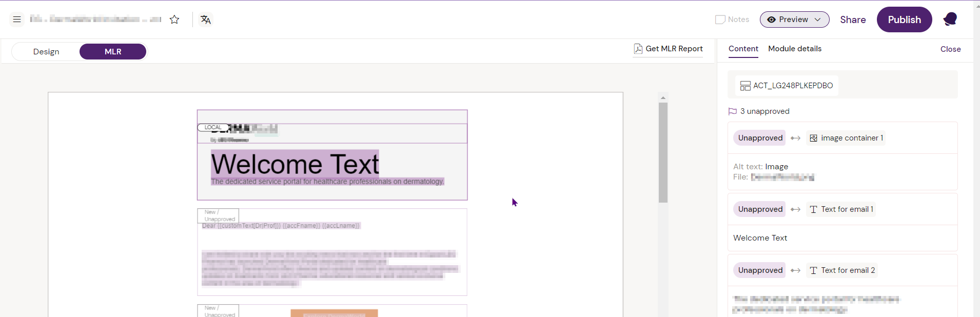
Task: Enable the Notes checkbox
Action: pyautogui.click(x=720, y=19)
